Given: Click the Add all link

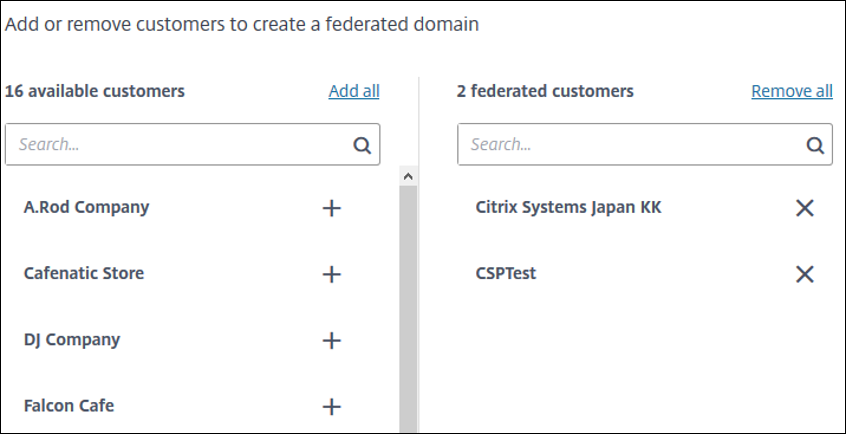Looking at the screenshot, I should pos(354,91).
